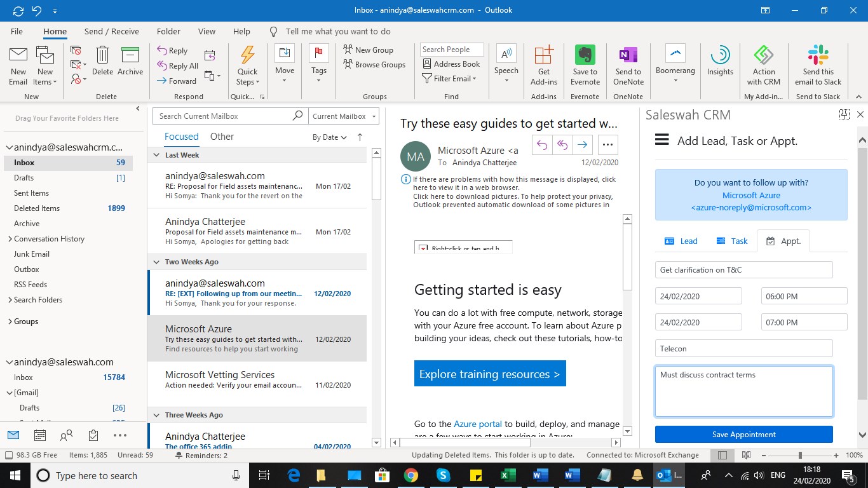
Task: Reply to the selected email
Action: pos(172,51)
